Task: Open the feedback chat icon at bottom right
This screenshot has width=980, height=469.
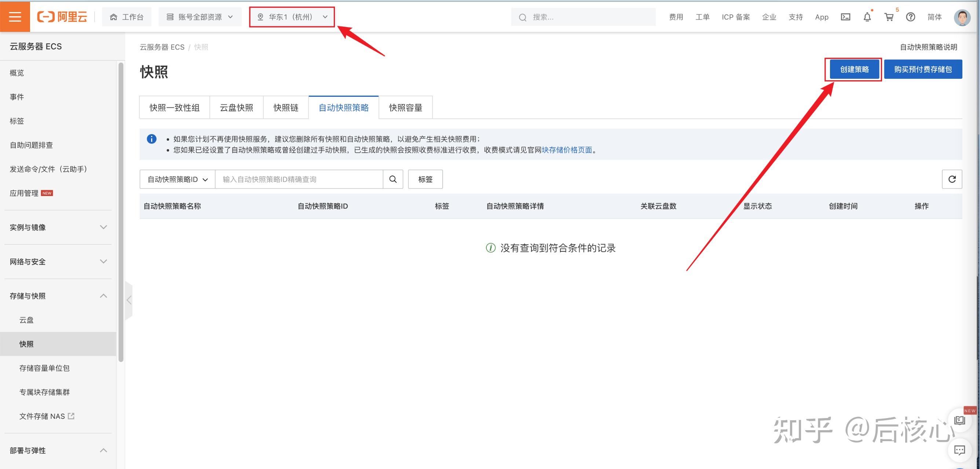Action: [959, 450]
